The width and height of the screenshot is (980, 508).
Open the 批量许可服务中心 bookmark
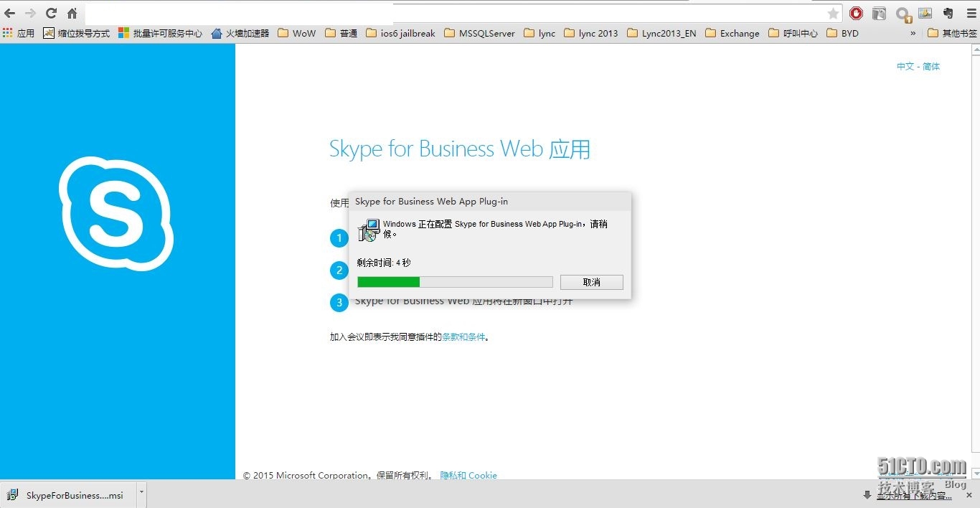click(x=161, y=33)
